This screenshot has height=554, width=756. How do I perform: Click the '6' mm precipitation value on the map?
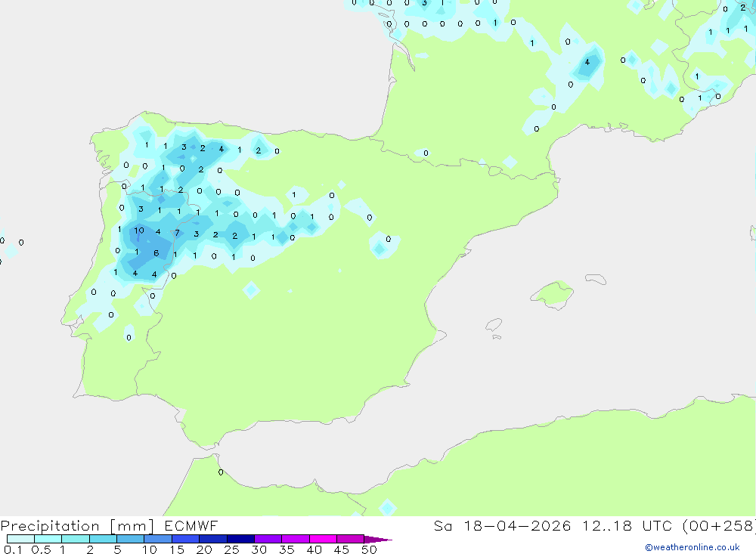tap(156, 253)
